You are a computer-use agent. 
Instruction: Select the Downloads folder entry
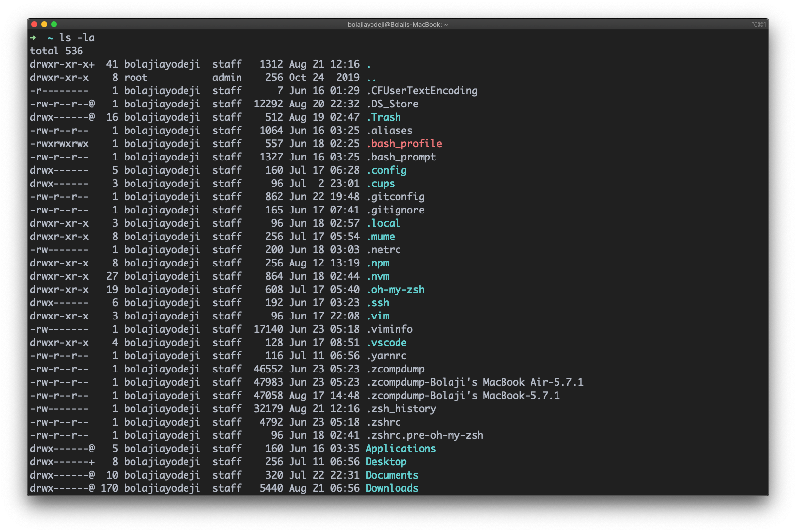point(392,488)
